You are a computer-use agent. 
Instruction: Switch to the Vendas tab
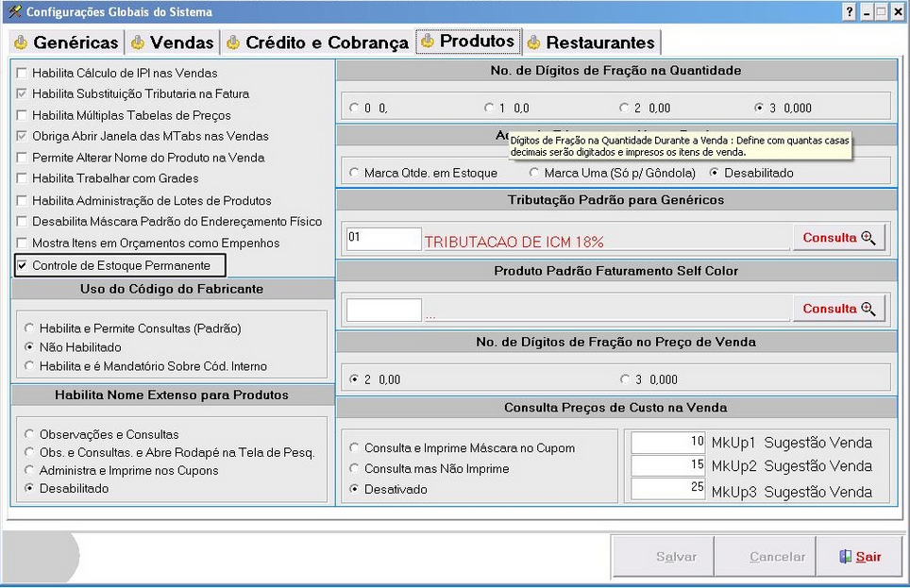tap(173, 42)
